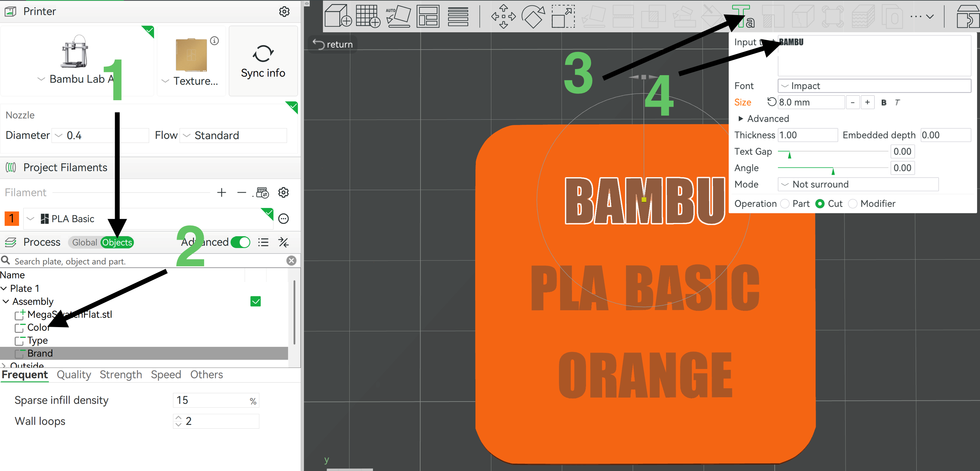Open the PLA Basic filament dropdown
Viewport: 980px width, 471px height.
tap(148, 219)
